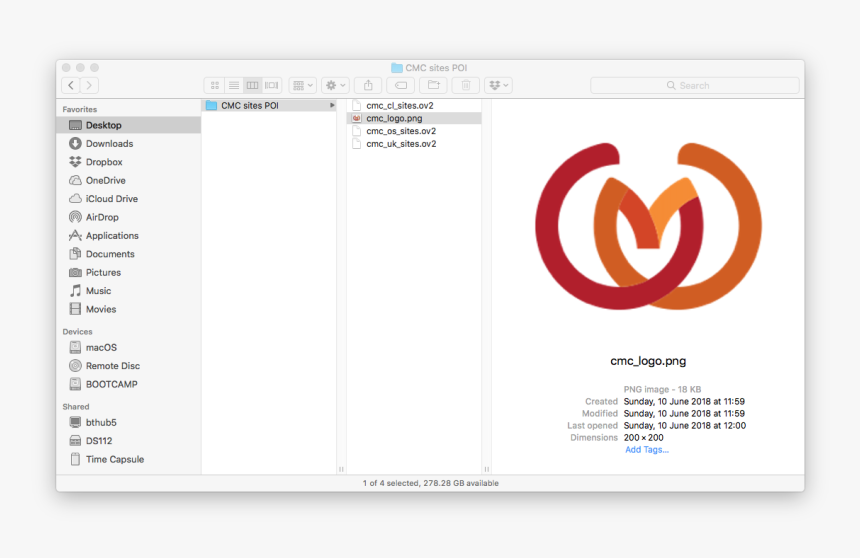Viewport: 860px width, 558px height.
Task: Click the Favorites section header
Action: (80, 109)
